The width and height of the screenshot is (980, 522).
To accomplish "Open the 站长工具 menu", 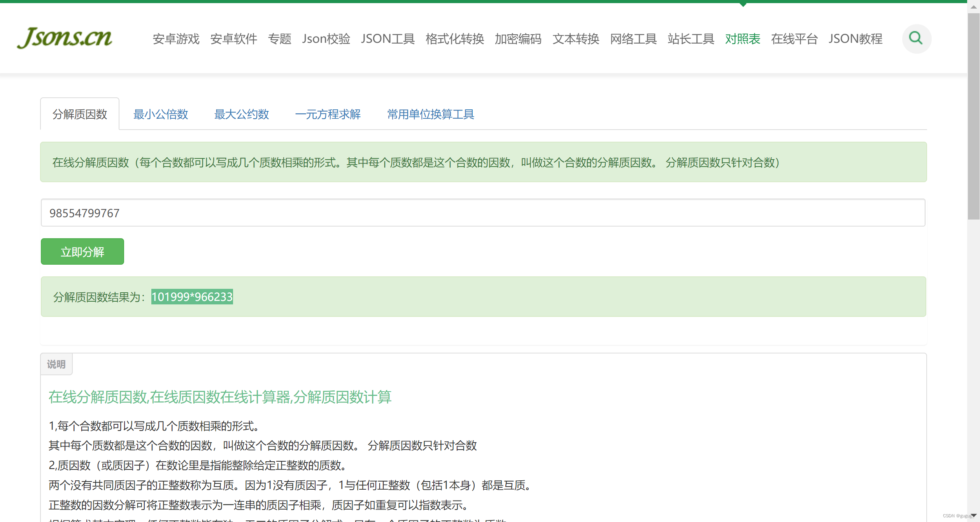I will 690,39.
